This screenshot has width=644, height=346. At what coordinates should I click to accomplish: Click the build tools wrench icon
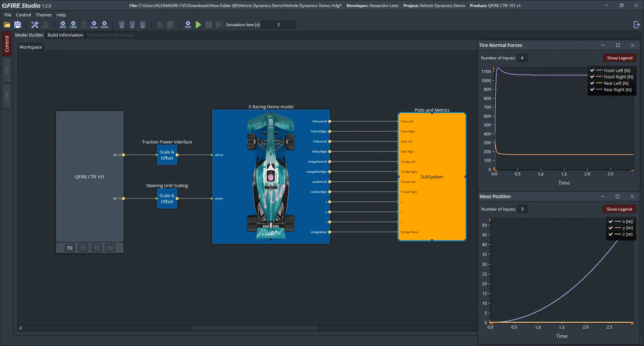(x=35, y=24)
